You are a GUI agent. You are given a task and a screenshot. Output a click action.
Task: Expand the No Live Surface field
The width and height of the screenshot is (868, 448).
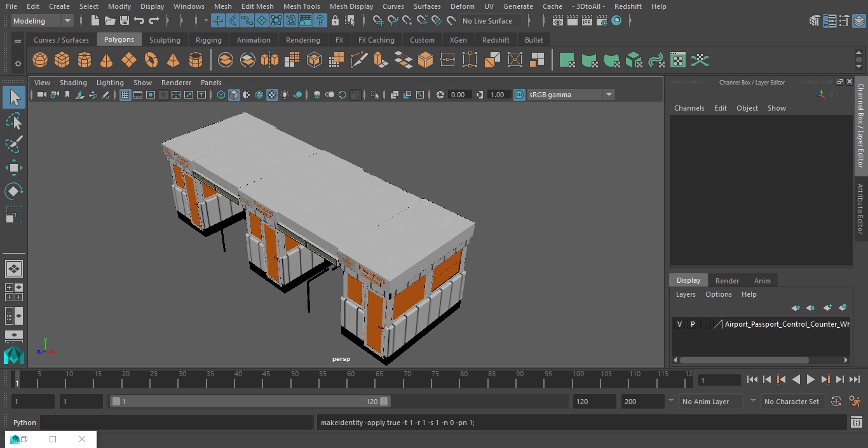pyautogui.click(x=490, y=21)
